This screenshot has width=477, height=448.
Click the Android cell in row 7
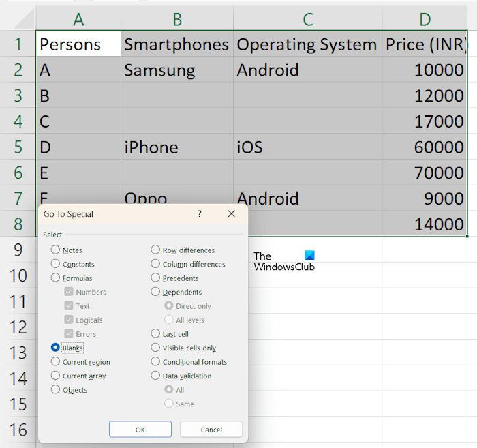click(x=308, y=198)
